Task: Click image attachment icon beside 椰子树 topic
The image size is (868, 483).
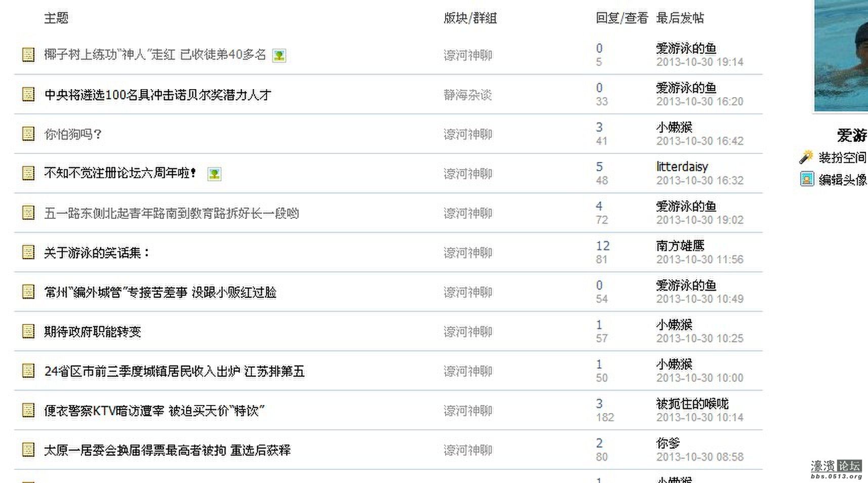Action: pos(280,56)
